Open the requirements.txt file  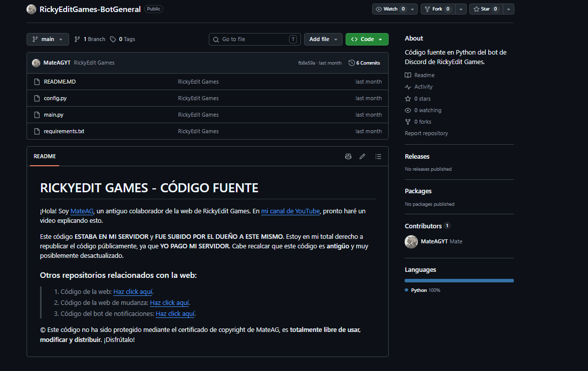(64, 131)
